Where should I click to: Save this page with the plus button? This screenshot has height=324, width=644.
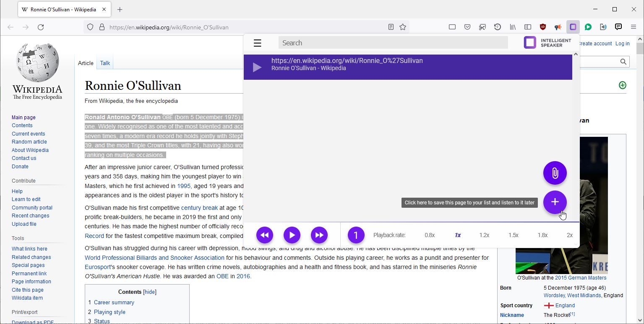point(555,202)
